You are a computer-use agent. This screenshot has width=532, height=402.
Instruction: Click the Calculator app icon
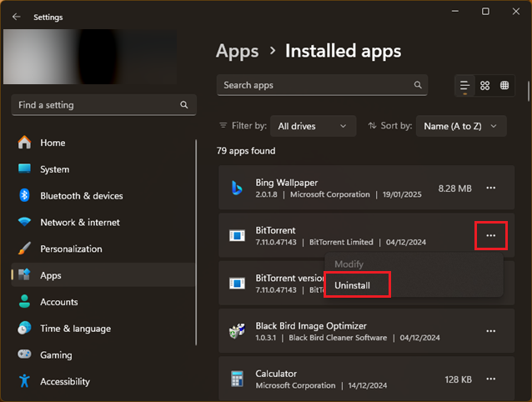pos(237,379)
